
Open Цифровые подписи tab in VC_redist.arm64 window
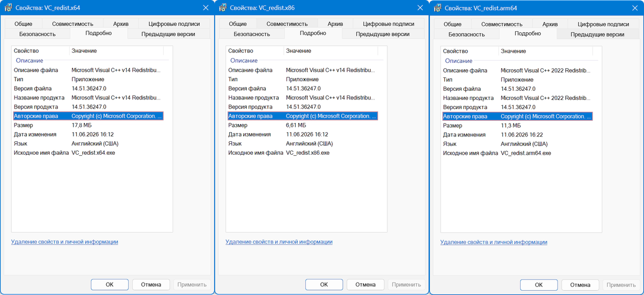(x=603, y=24)
